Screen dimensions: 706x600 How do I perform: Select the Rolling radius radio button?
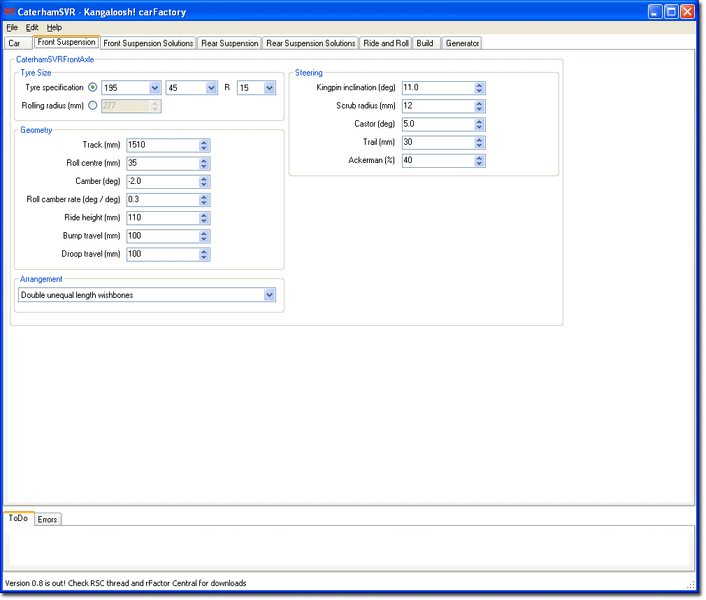(92, 106)
